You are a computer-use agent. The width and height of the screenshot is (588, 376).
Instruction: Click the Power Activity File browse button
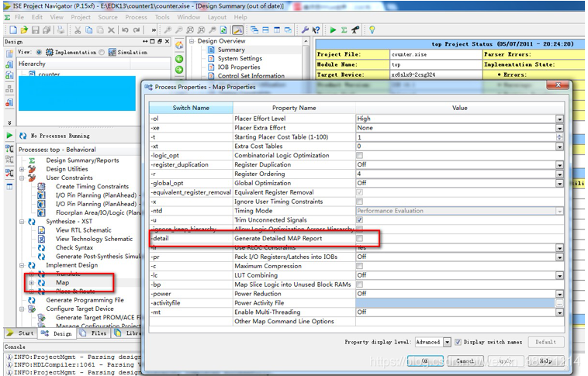(559, 303)
